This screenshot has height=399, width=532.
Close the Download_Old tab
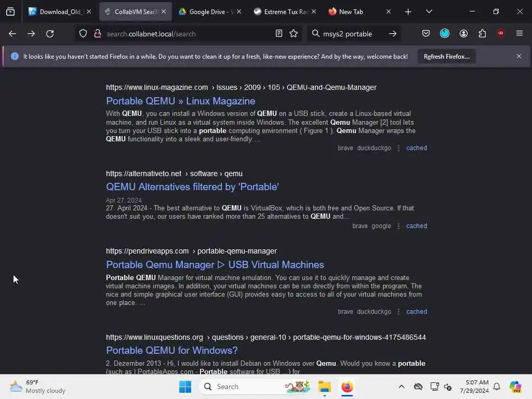[89, 12]
